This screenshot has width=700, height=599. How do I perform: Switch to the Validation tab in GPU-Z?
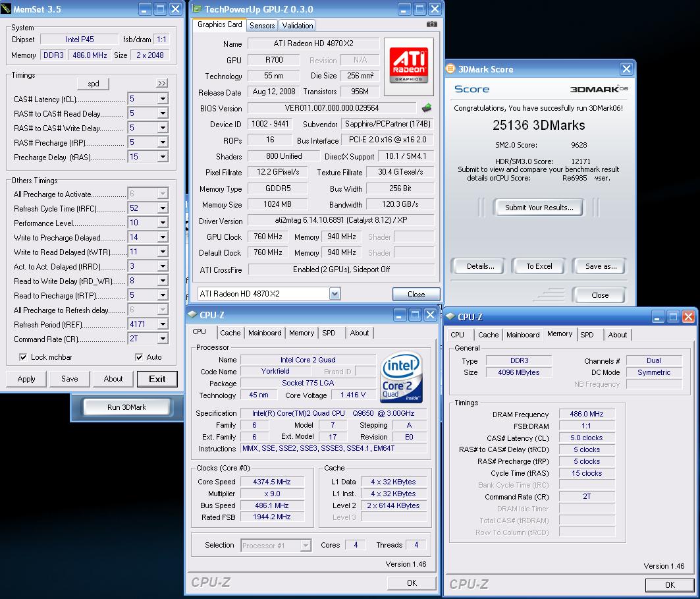pyautogui.click(x=298, y=26)
